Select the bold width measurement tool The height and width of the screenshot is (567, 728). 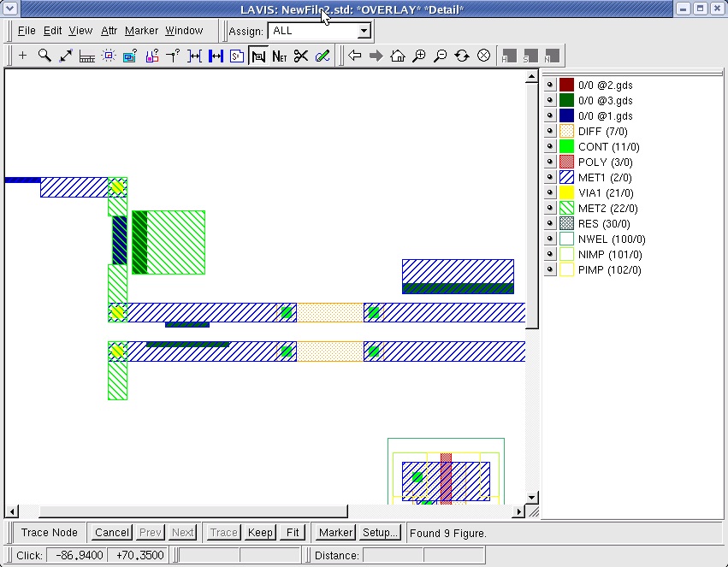point(216,56)
